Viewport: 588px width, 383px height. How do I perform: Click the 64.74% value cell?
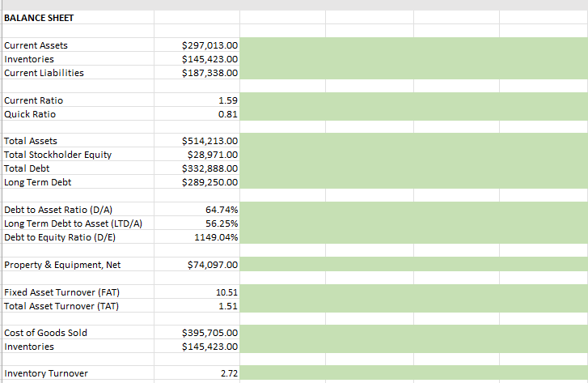point(197,210)
